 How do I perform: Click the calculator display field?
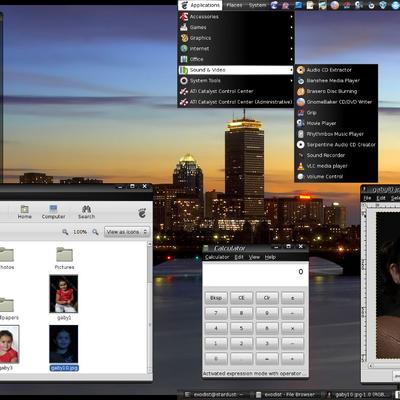point(255,274)
